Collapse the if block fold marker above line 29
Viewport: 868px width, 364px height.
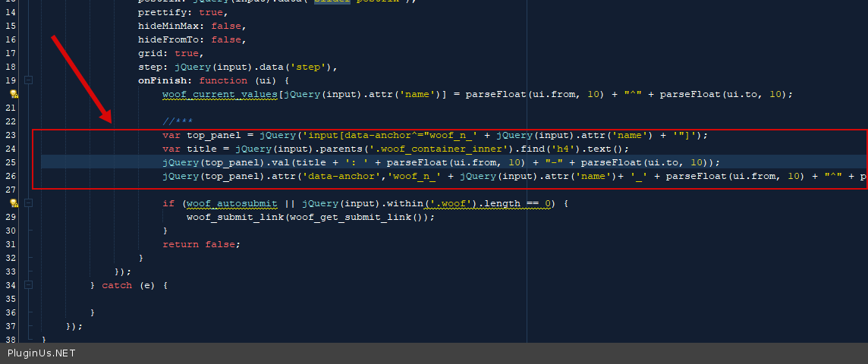point(28,203)
